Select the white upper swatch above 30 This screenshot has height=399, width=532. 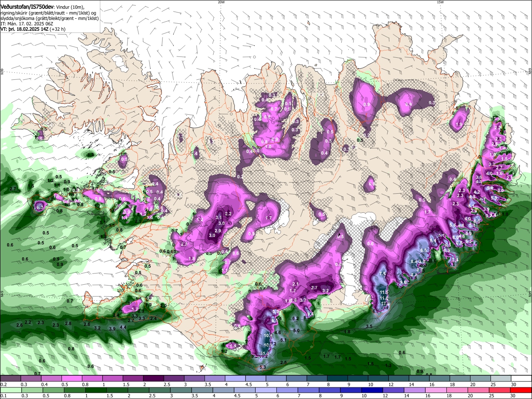(520, 378)
